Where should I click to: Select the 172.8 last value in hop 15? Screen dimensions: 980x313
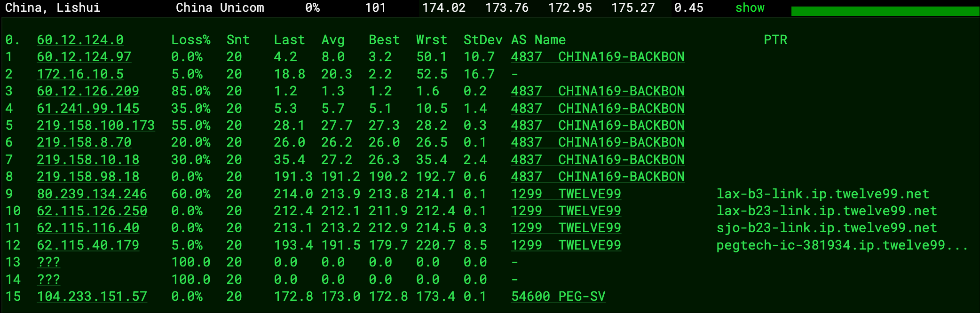293,297
